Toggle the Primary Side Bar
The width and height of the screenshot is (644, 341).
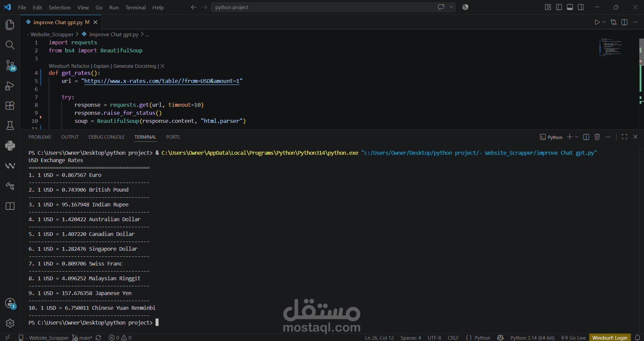(559, 7)
